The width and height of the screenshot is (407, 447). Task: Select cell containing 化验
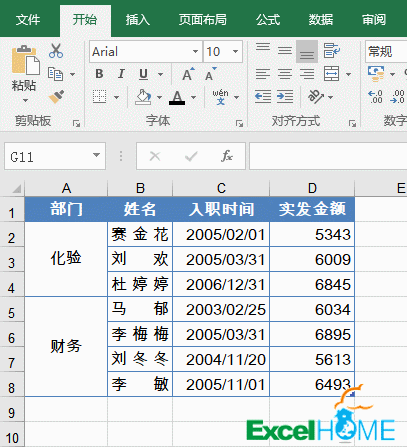[66, 259]
